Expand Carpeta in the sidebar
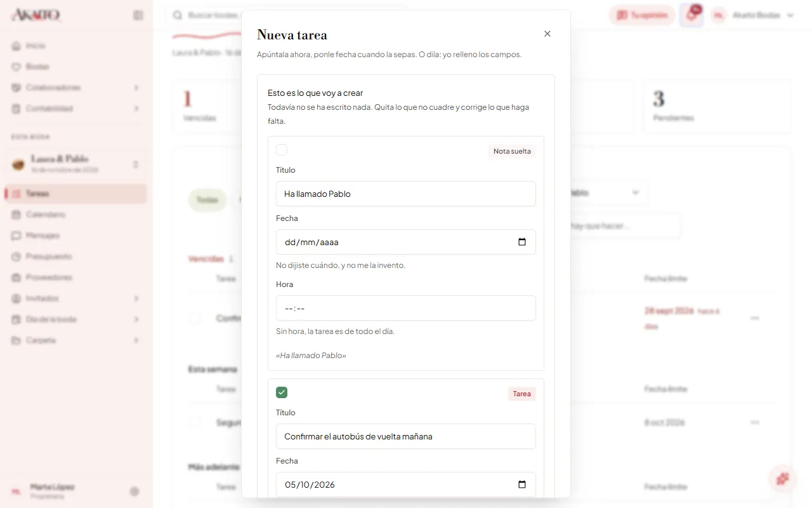Viewport: 812px width, 508px height. [76, 340]
